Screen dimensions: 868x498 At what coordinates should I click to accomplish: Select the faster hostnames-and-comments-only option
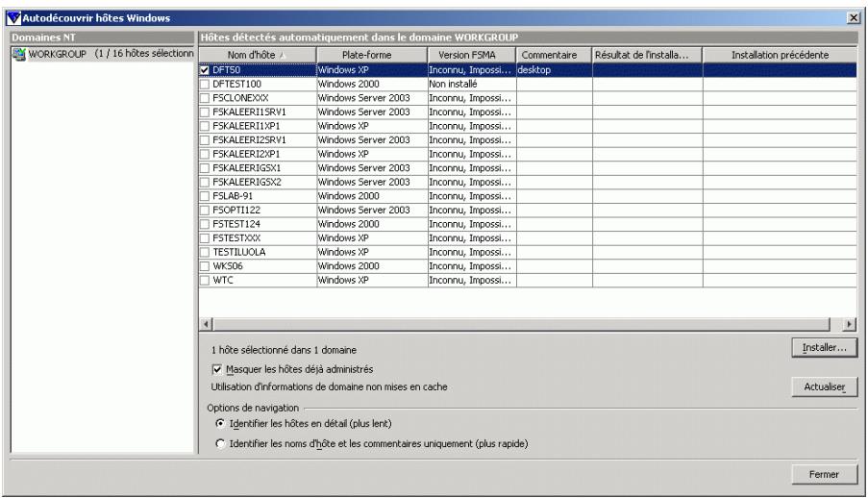coord(220,443)
